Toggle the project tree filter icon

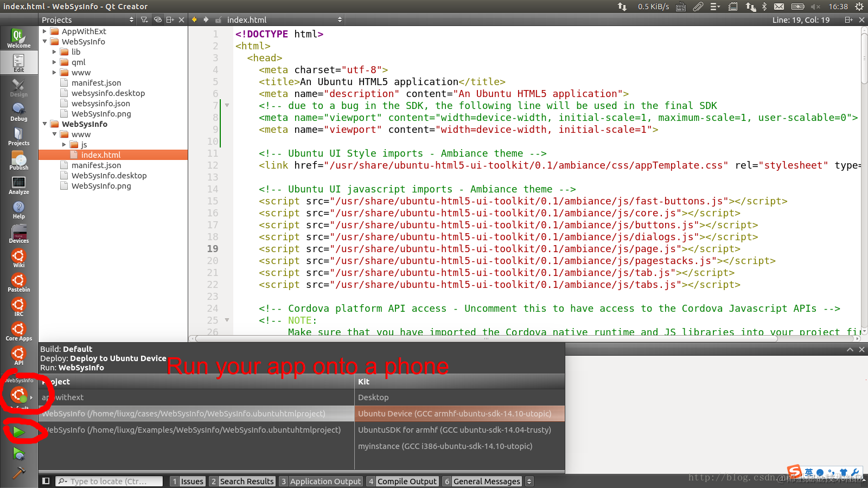[x=144, y=20]
